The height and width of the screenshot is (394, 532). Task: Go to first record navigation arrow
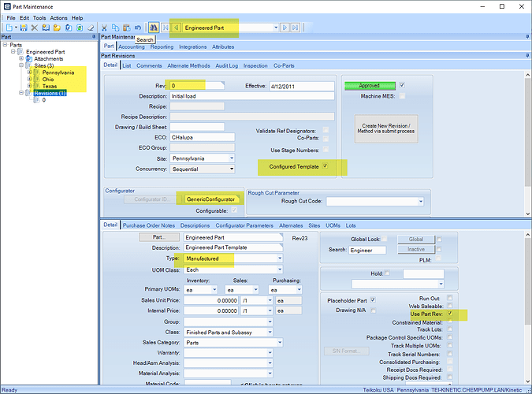(166, 28)
